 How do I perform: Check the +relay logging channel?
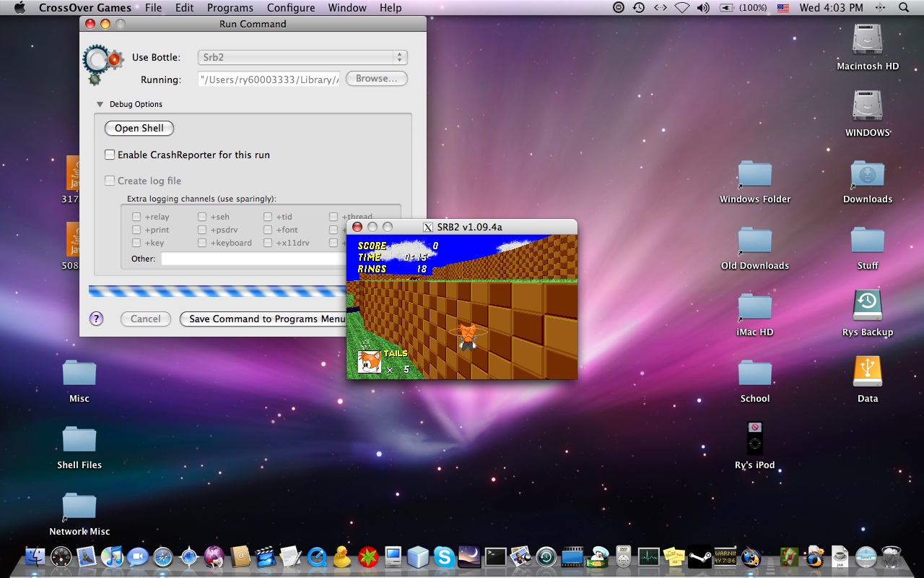136,217
